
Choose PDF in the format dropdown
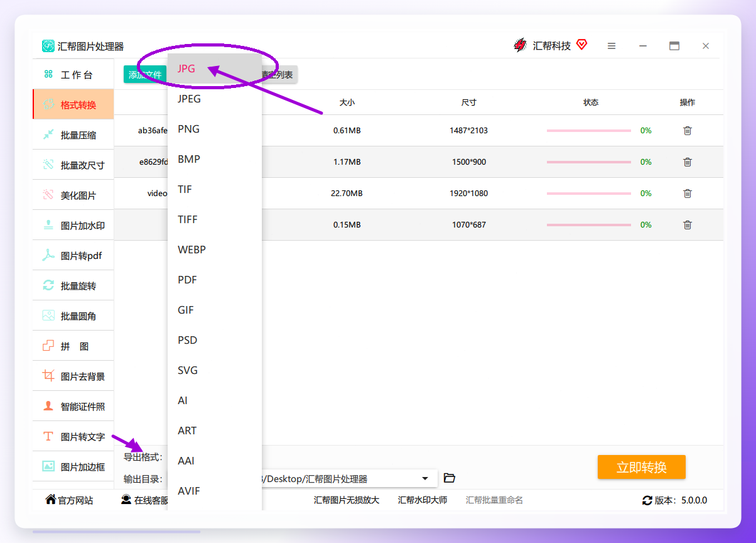(215, 280)
